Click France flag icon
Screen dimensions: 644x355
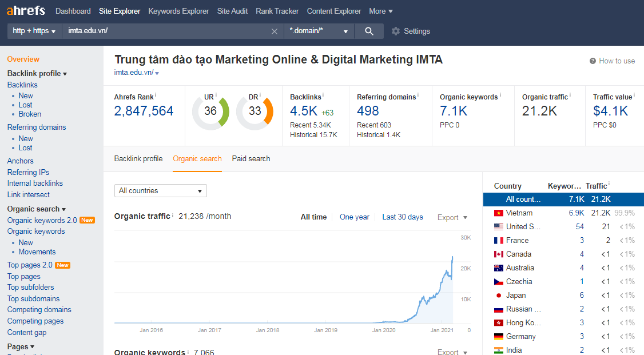coord(499,241)
